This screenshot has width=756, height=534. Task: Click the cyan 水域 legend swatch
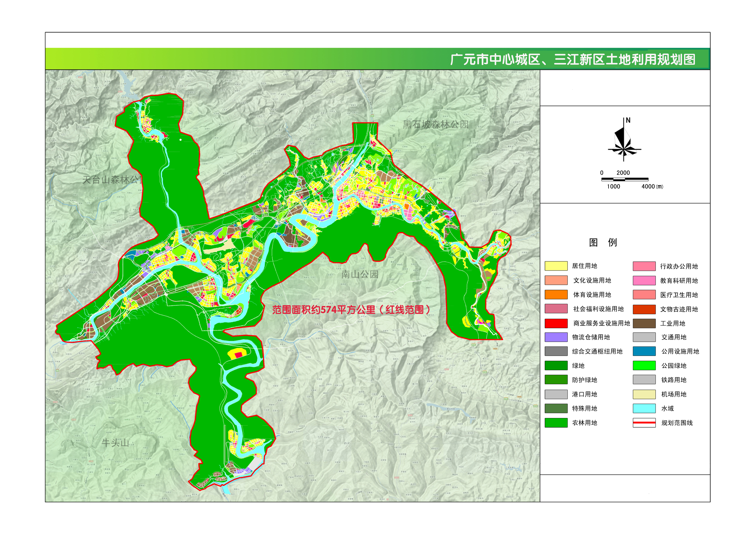point(644,408)
